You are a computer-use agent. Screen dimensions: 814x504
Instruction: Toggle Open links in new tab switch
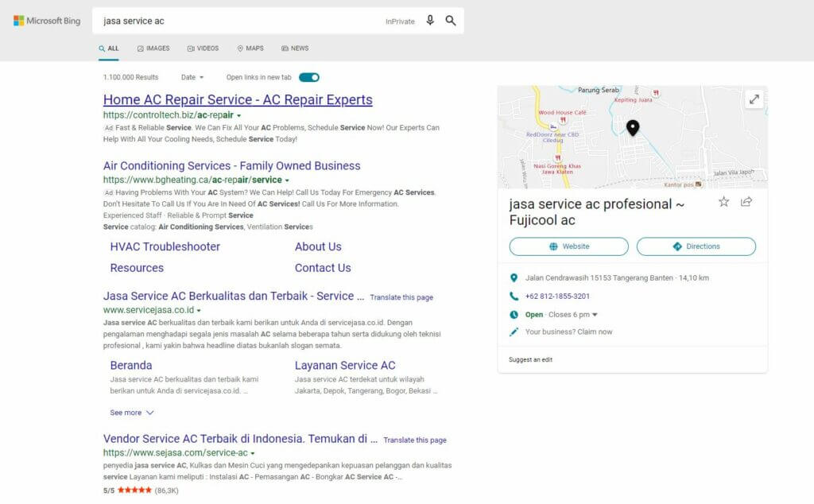pyautogui.click(x=309, y=77)
